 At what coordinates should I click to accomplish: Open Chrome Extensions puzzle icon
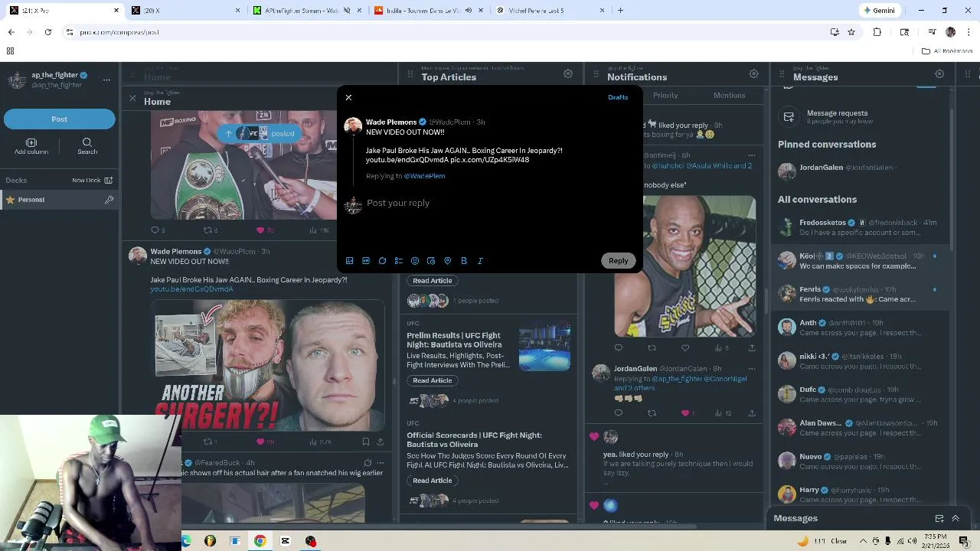(877, 32)
